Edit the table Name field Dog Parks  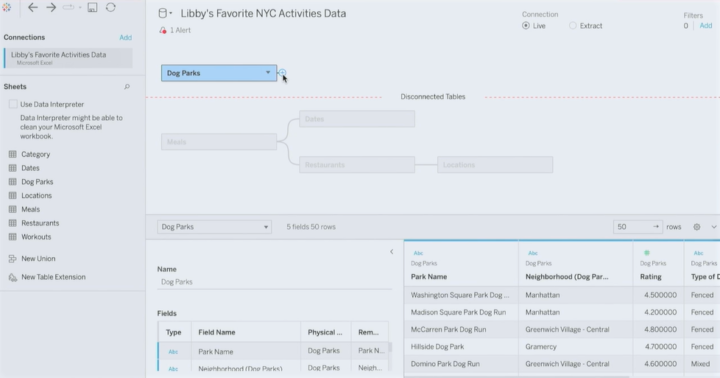[275, 282]
